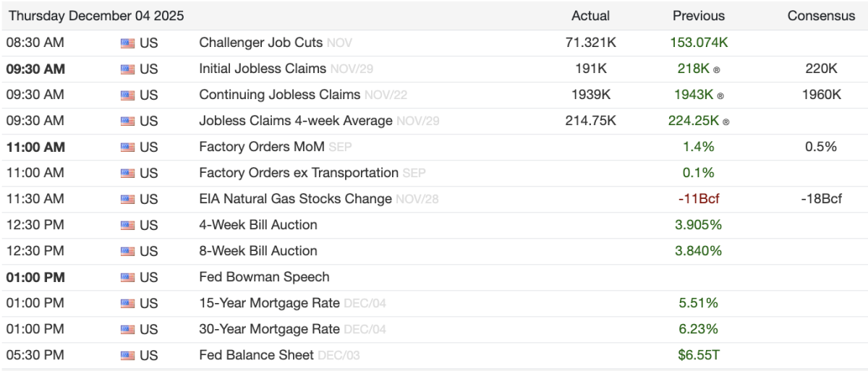
Task: Click the US flag by 30-Year Mortgage Rate
Action: pos(128,330)
